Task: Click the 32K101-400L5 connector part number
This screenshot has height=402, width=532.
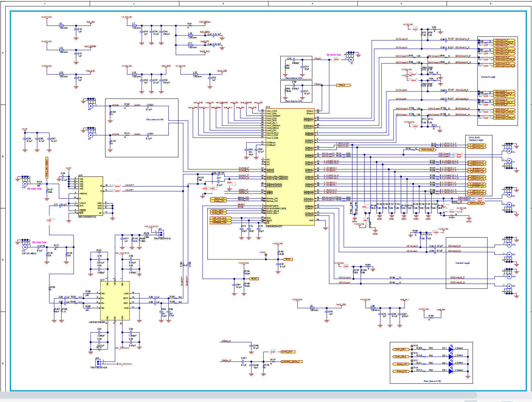Action: [29, 253]
